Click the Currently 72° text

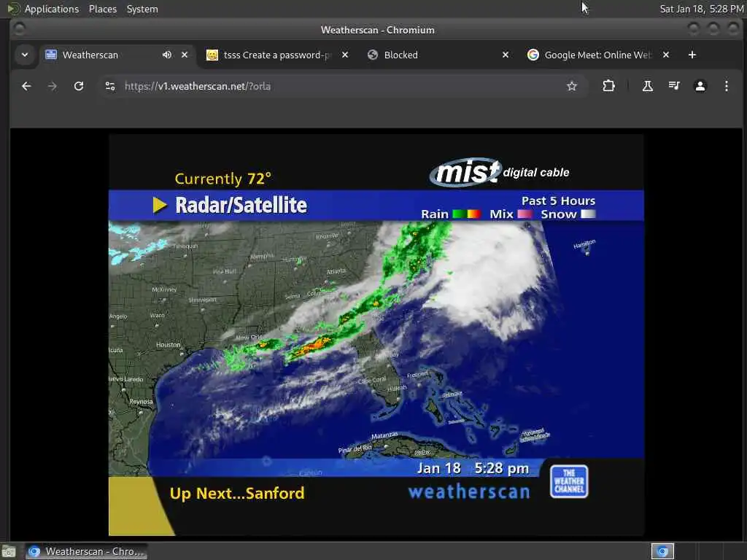(x=223, y=179)
